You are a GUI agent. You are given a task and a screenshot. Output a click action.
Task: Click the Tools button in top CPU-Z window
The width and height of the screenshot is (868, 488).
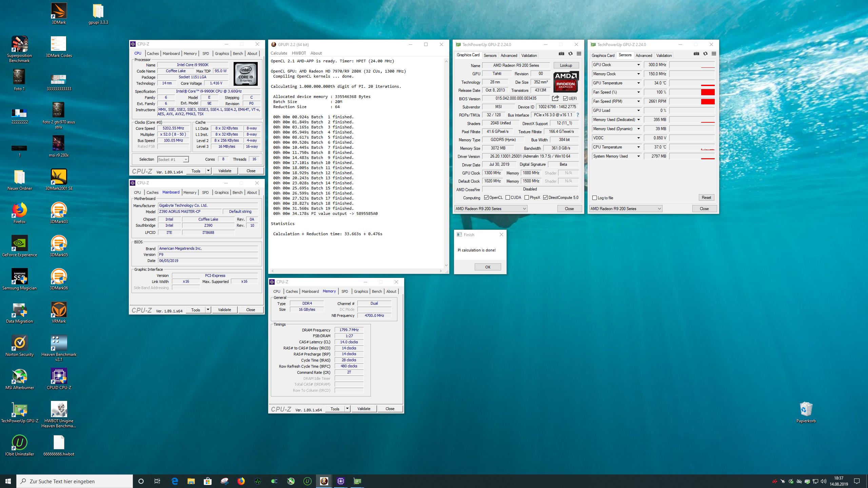(196, 171)
